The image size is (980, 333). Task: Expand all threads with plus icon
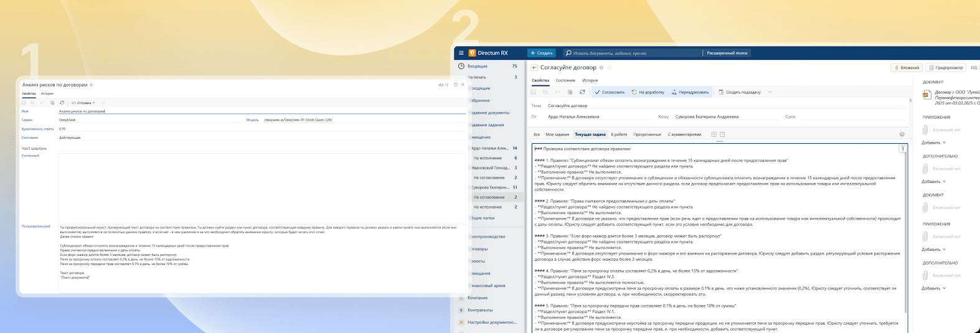tap(714, 134)
